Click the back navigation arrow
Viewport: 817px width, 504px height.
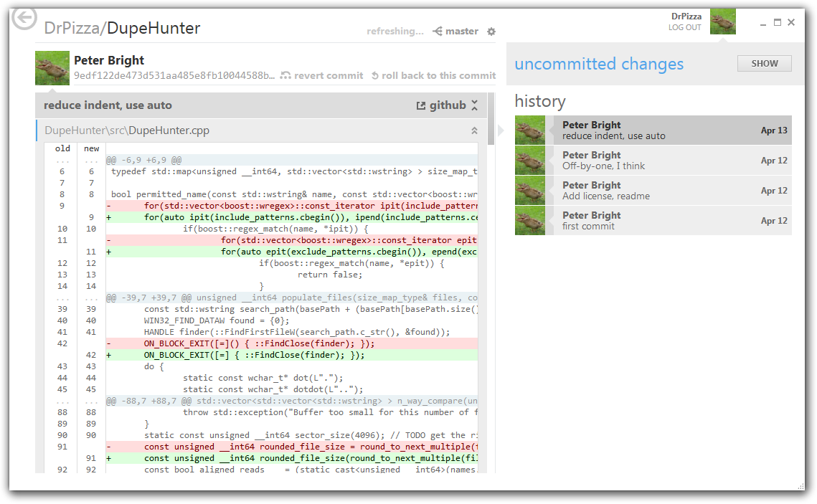[24, 22]
